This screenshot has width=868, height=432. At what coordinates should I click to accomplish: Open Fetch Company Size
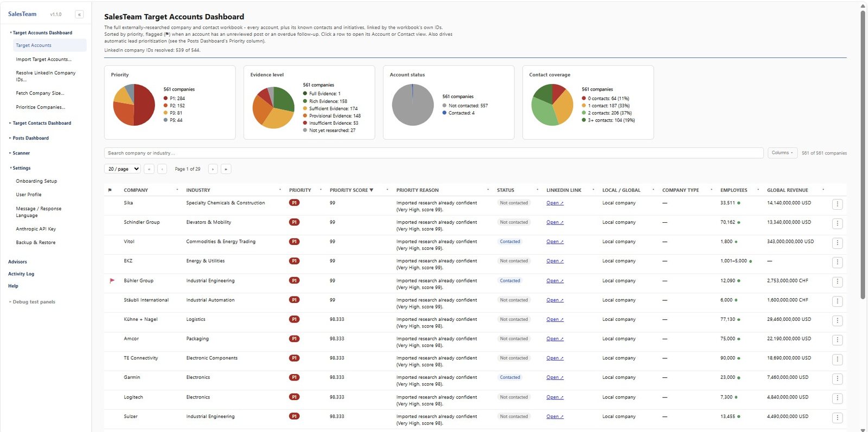(x=40, y=93)
